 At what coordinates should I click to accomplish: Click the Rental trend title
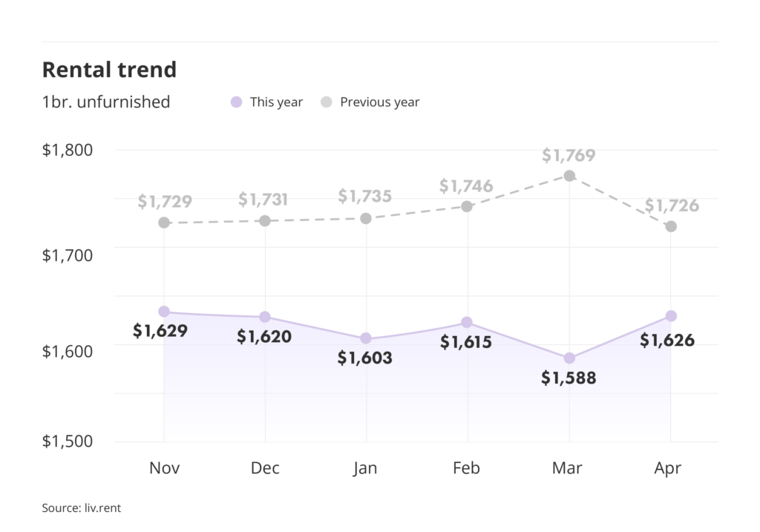click(109, 70)
